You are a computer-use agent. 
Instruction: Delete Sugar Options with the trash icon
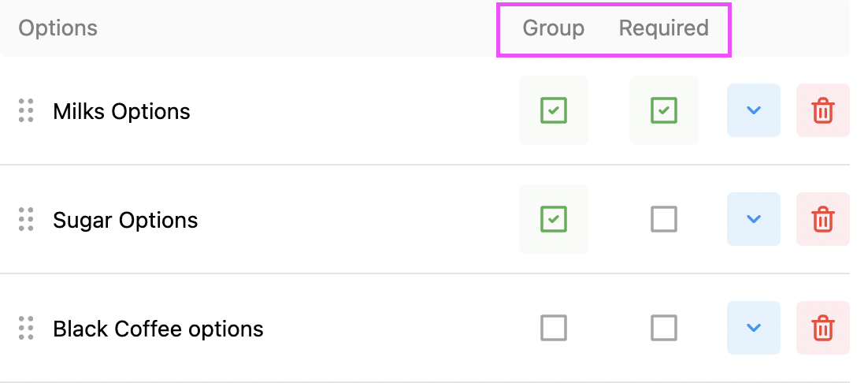coord(822,219)
